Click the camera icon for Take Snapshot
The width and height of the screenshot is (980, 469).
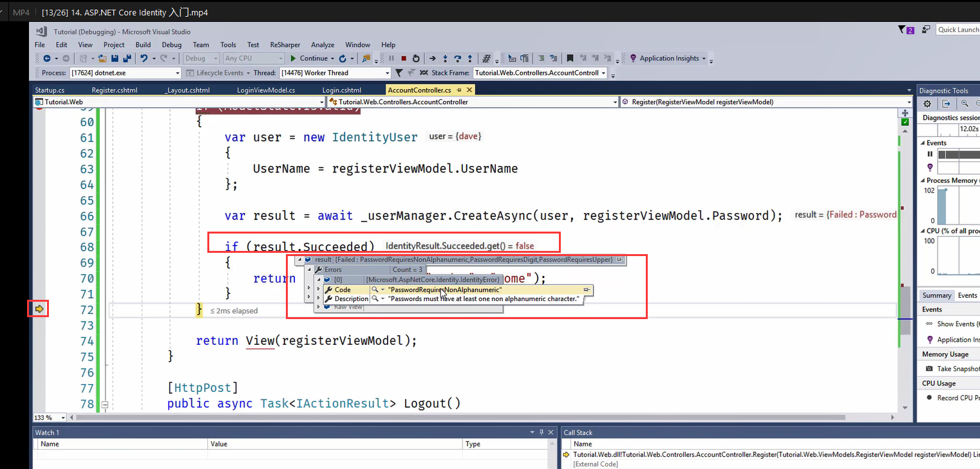click(x=930, y=369)
